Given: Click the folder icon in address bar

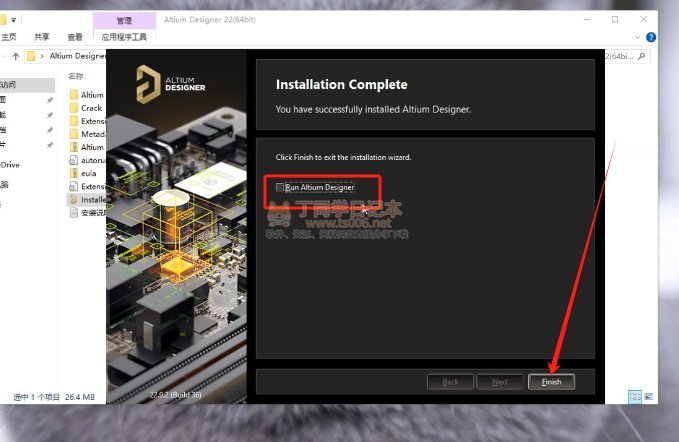Looking at the screenshot, I should (x=31, y=56).
